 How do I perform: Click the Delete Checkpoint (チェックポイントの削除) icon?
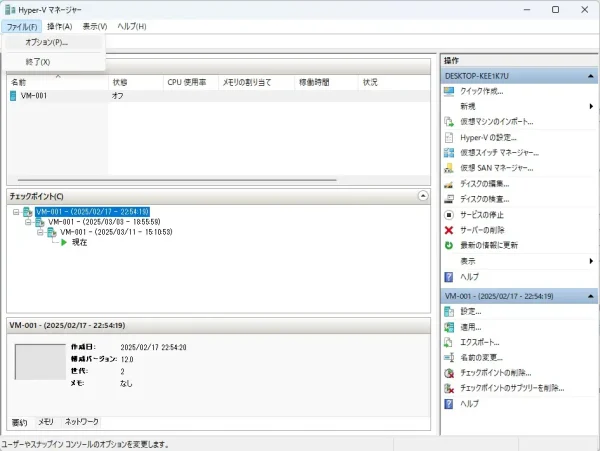(449, 373)
